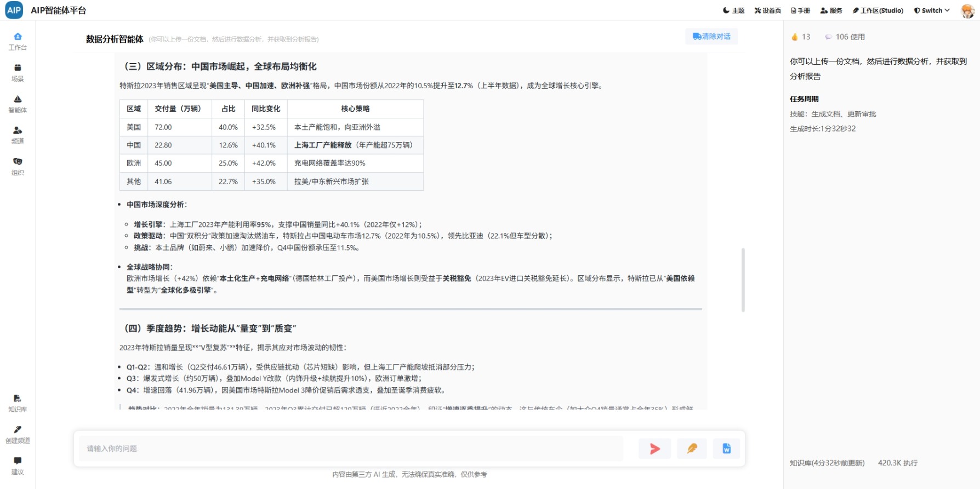Click the 其他 row value 41.06
Screen dimensions: 980x489
click(163, 181)
